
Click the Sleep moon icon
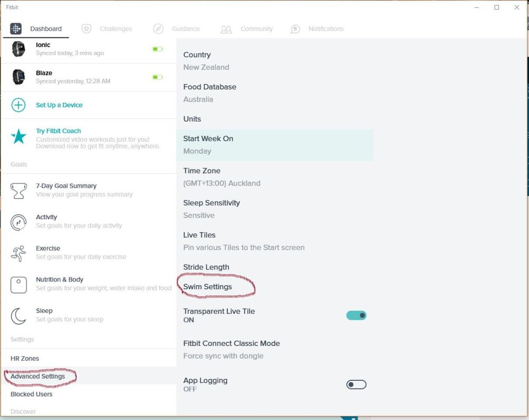(19, 316)
